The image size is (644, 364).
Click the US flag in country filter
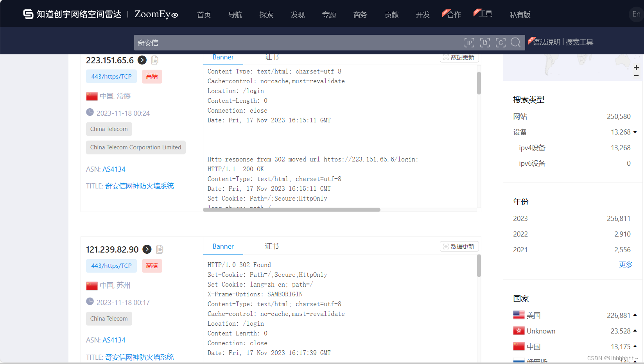click(519, 315)
